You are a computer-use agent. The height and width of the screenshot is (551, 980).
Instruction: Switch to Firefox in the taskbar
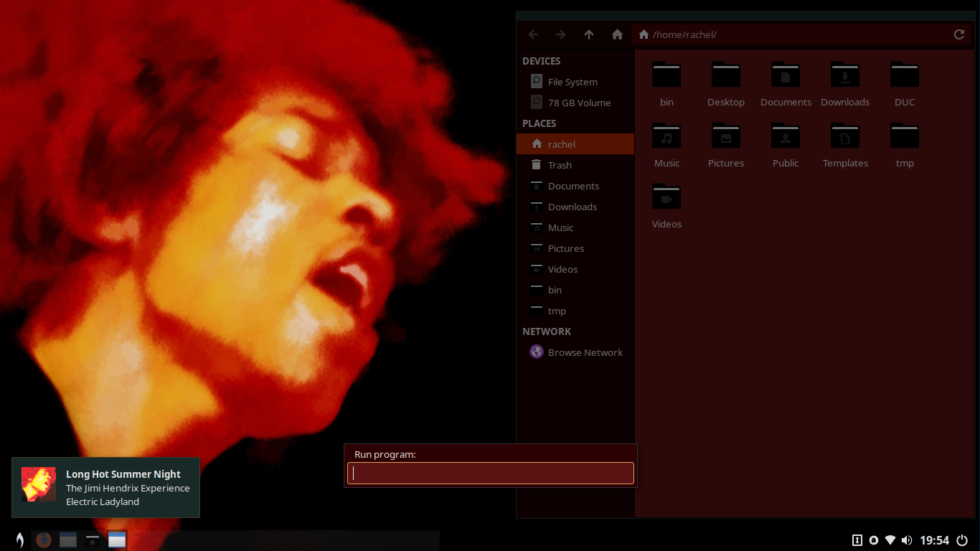pos(44,540)
